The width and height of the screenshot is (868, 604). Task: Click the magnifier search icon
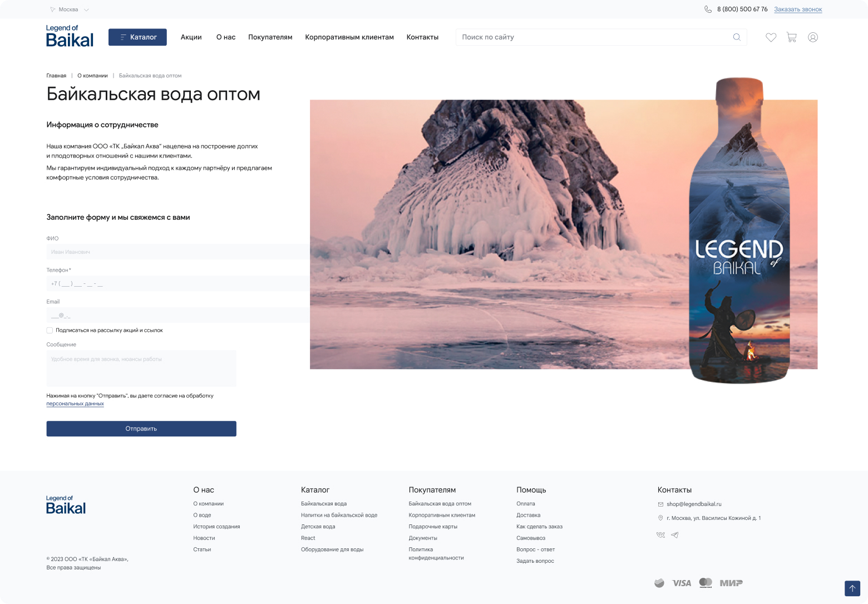[x=737, y=37]
